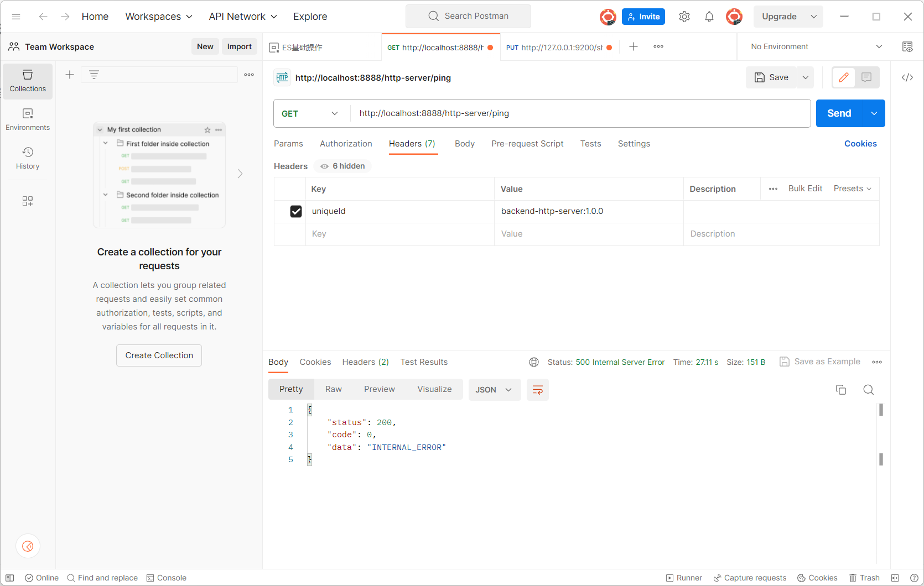
Task: Search within the response body
Action: [x=869, y=390]
